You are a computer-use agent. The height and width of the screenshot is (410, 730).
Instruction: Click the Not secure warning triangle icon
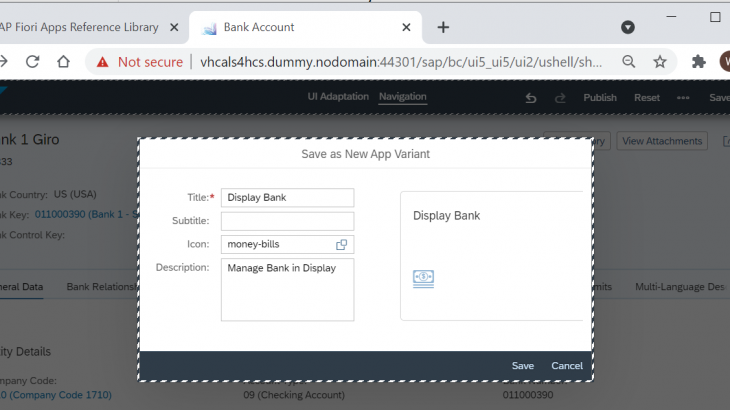click(x=102, y=62)
